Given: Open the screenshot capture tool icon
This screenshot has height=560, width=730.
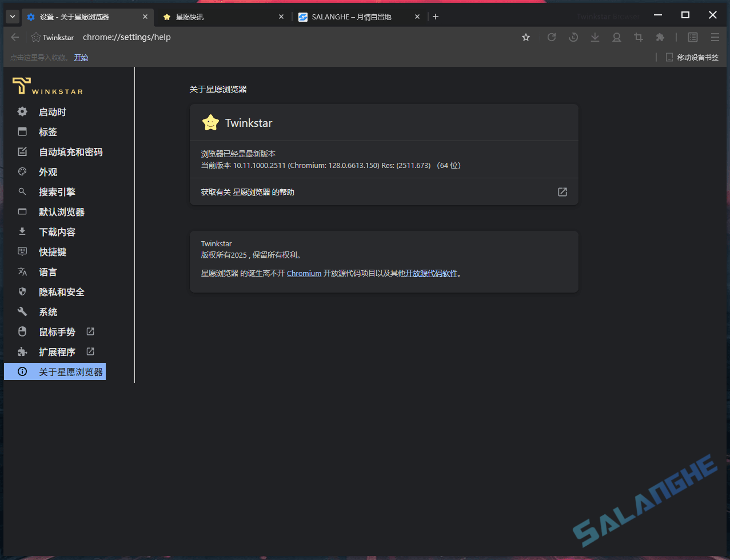Looking at the screenshot, I should click(638, 37).
